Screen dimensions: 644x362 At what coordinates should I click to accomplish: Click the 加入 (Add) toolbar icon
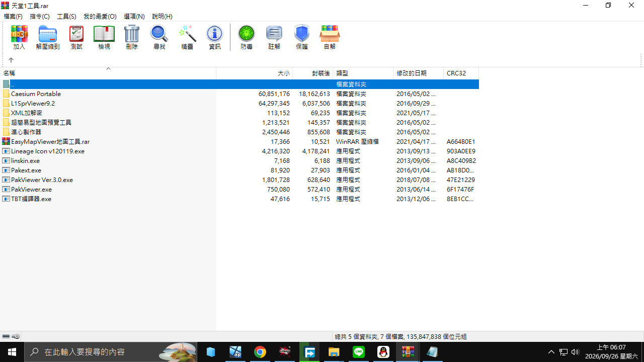point(19,38)
